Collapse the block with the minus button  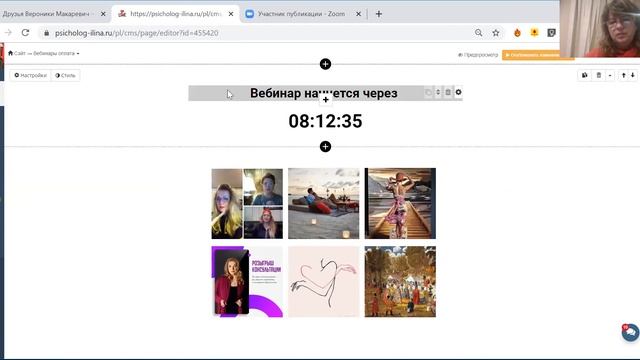click(610, 75)
